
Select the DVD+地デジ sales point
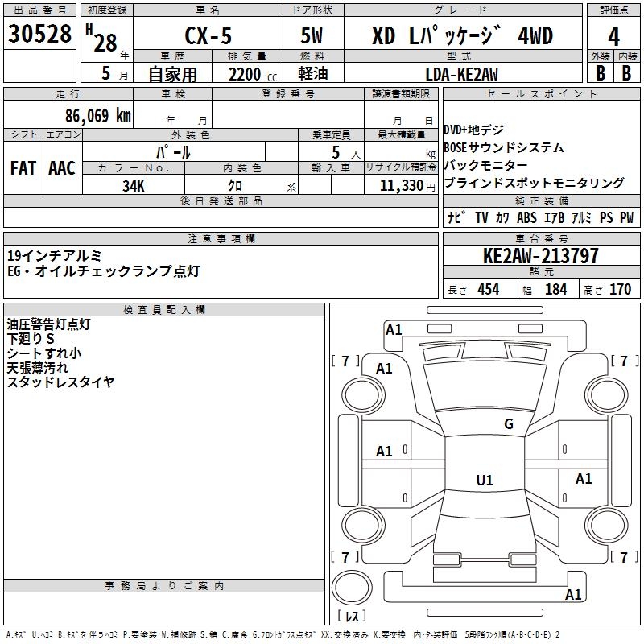point(473,130)
